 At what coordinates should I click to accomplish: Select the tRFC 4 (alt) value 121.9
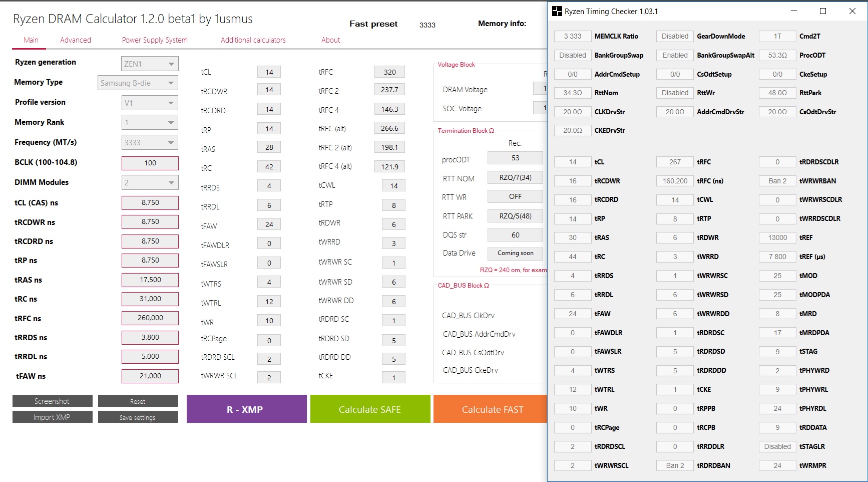coord(389,167)
